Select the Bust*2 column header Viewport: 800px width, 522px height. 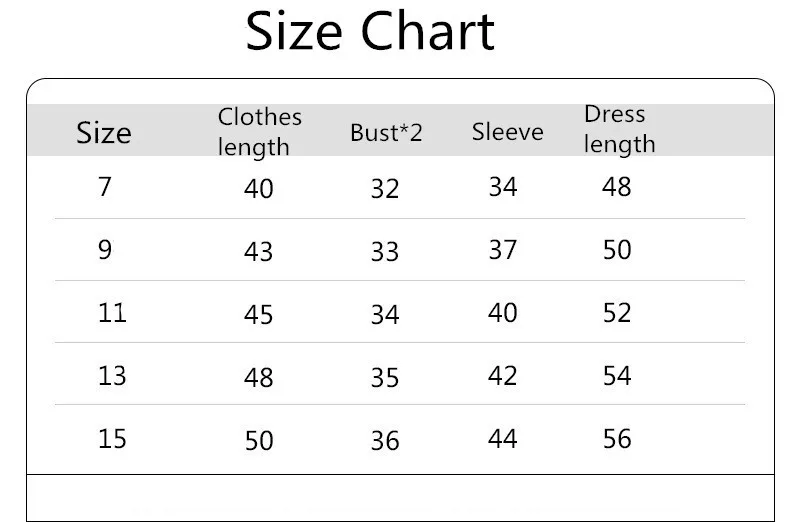[x=386, y=133]
